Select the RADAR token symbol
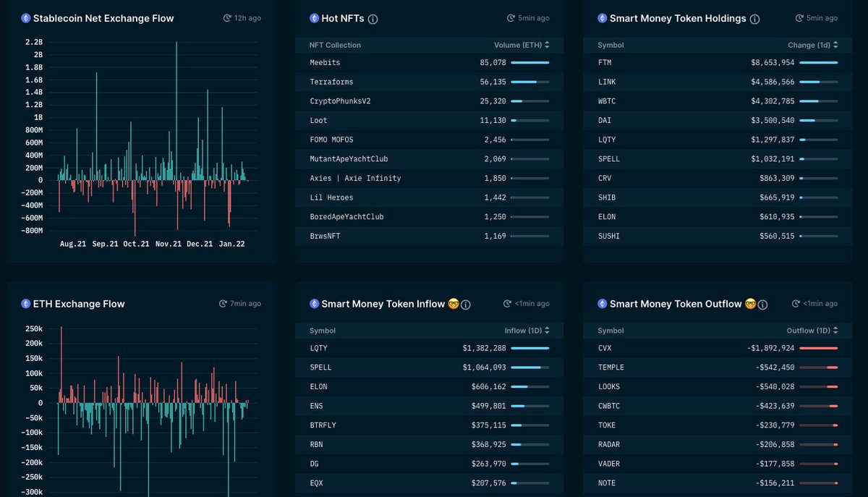 [609, 445]
